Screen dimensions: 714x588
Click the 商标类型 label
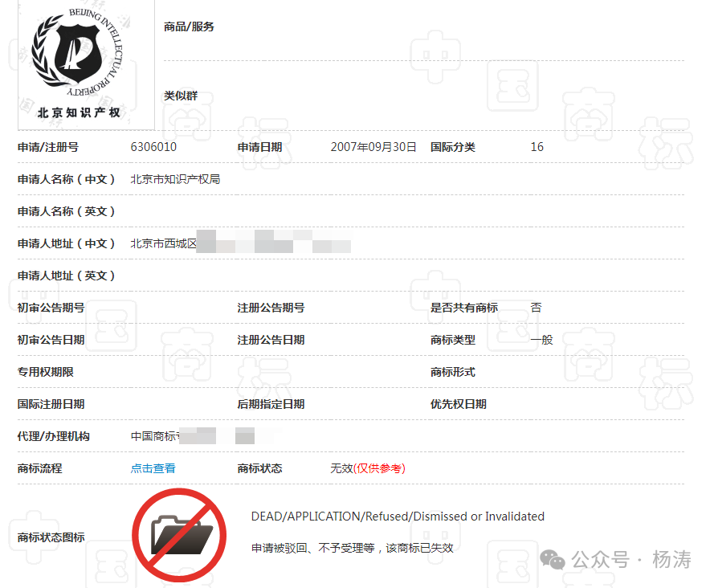[x=453, y=340]
